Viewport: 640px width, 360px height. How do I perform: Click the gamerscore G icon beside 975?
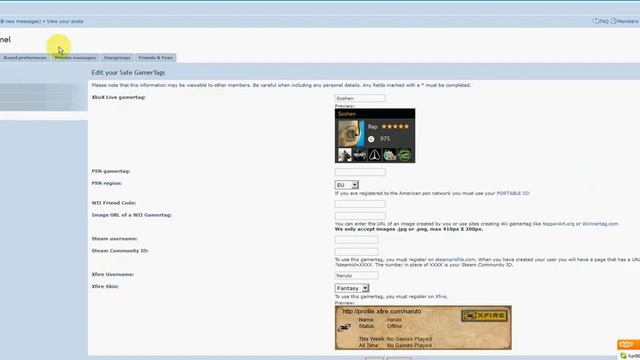coord(371,139)
